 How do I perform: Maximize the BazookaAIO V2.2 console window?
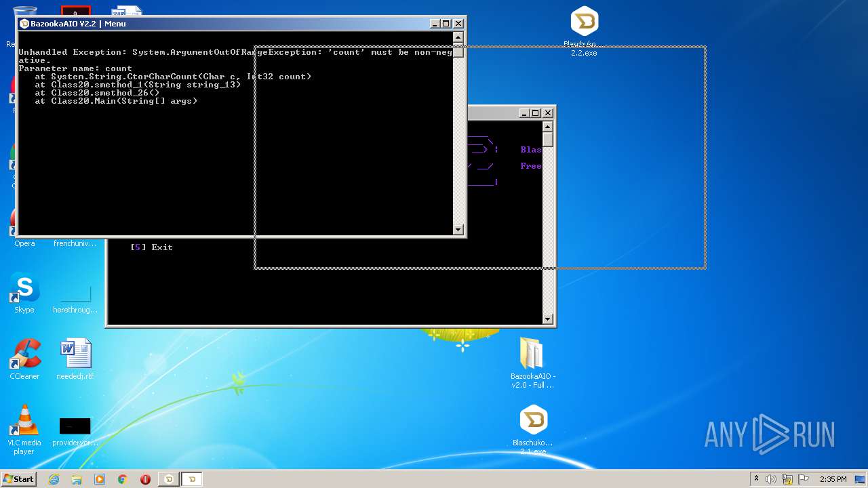(x=446, y=24)
